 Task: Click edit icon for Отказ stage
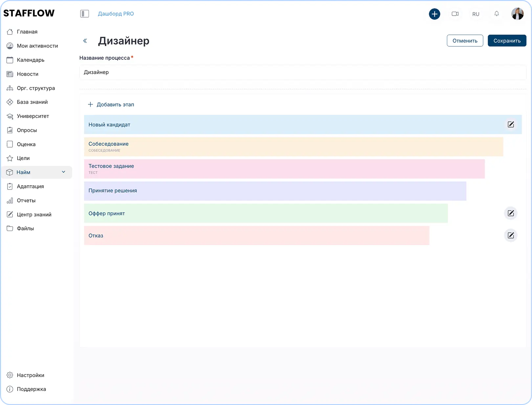[x=511, y=236]
